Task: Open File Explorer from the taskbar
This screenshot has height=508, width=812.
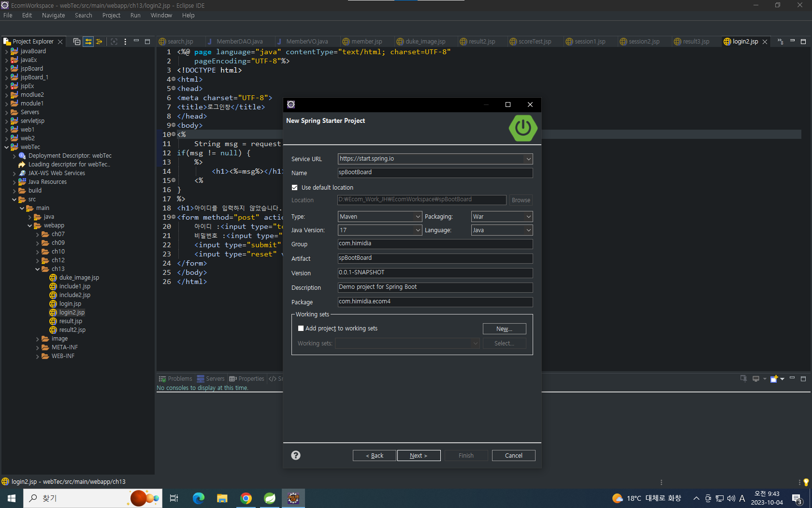Action: click(x=222, y=498)
